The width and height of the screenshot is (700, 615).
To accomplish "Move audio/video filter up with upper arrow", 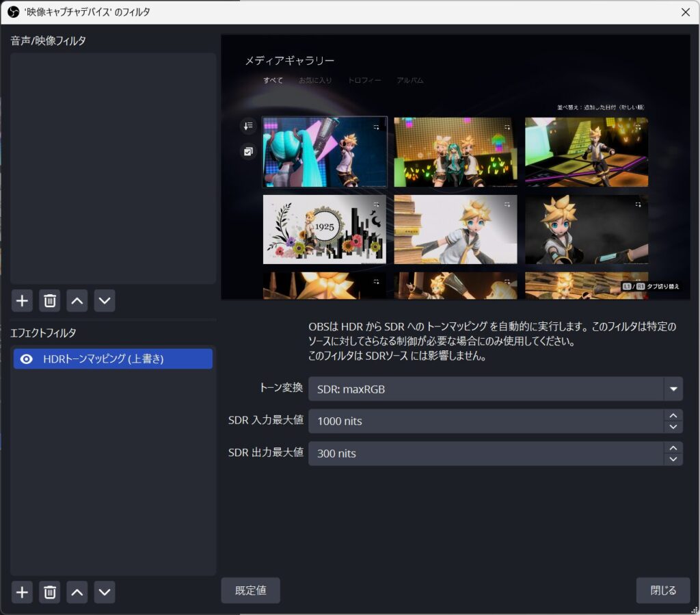I will [x=77, y=300].
